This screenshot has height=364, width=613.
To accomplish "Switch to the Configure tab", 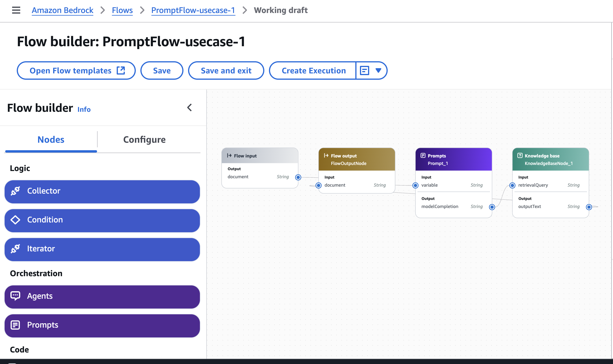I will [144, 140].
